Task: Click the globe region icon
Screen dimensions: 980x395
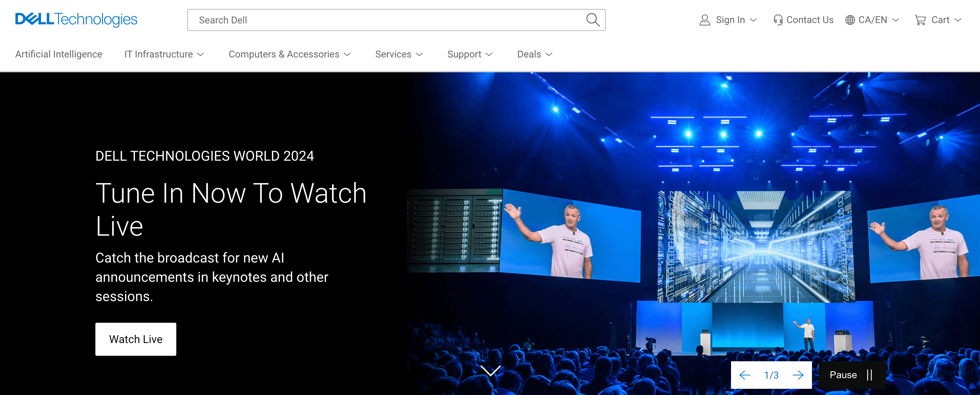Action: (850, 20)
